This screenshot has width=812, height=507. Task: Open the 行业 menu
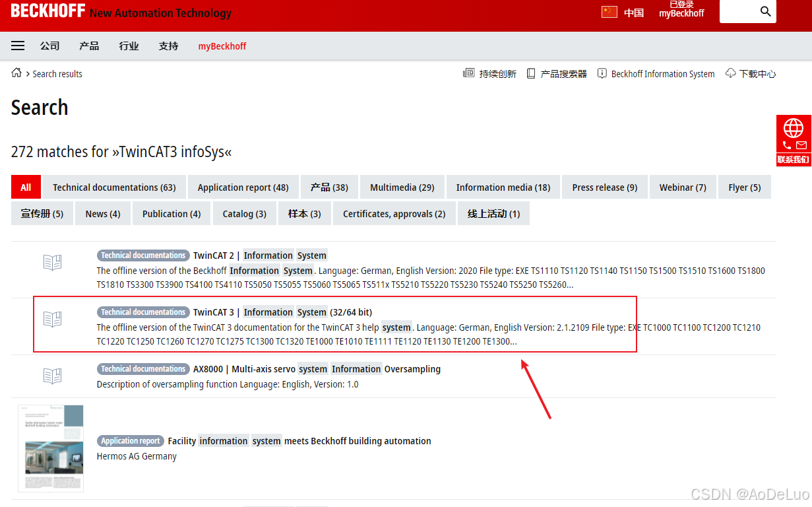129,46
